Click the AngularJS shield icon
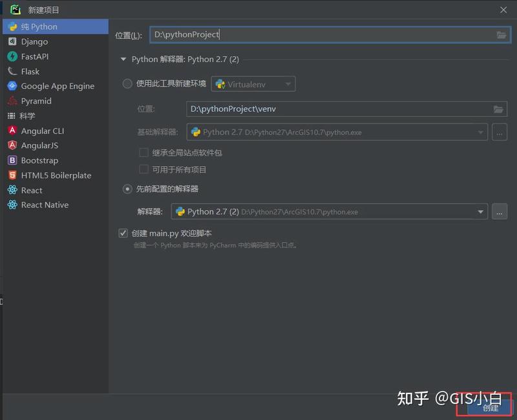Screen dimensions: 517x420 pos(12,145)
